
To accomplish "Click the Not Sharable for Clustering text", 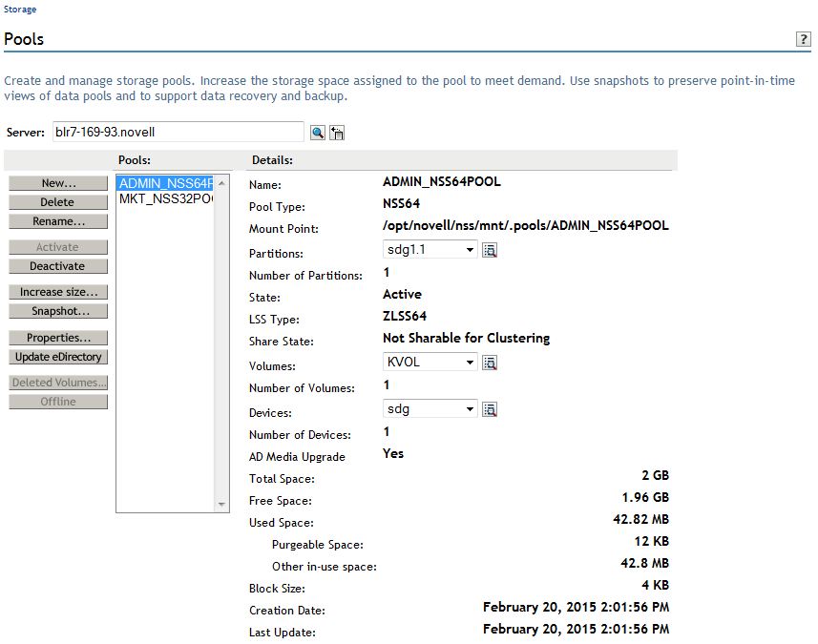I will tap(466, 338).
